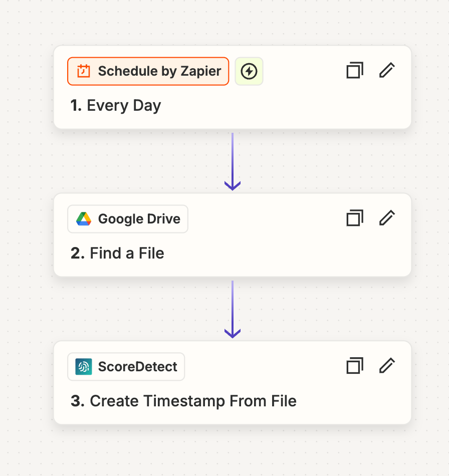Select the '2. Find a File' step title
Screen dimensions: 449x476
pyautogui.click(x=117, y=253)
